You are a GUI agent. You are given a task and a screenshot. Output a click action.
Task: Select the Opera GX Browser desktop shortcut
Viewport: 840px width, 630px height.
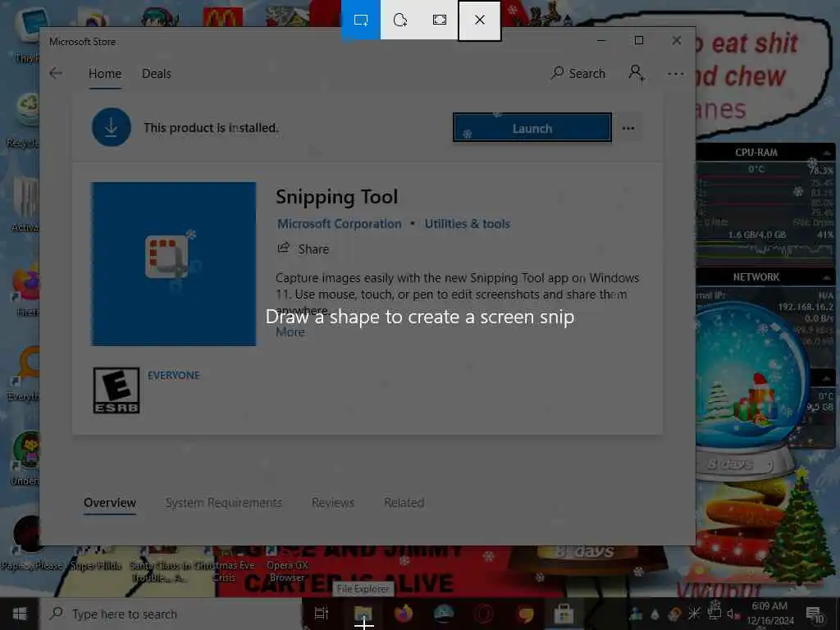[287, 565]
